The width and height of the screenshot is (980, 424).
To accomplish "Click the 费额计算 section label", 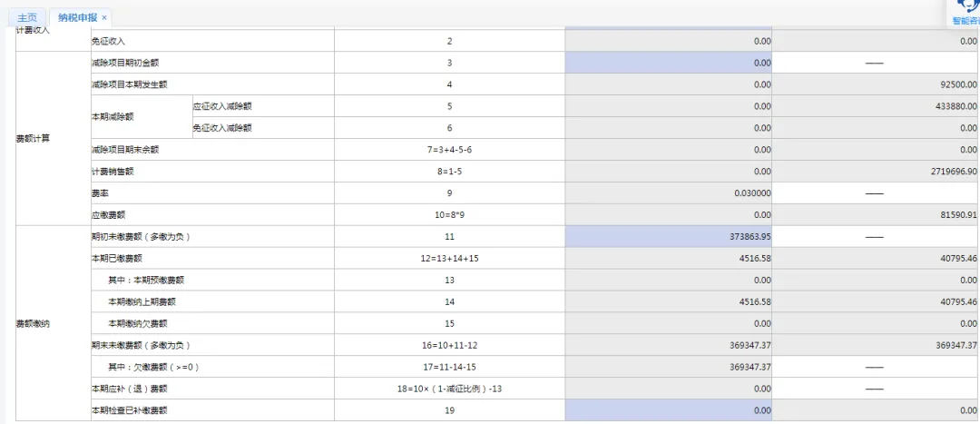I will pos(33,139).
